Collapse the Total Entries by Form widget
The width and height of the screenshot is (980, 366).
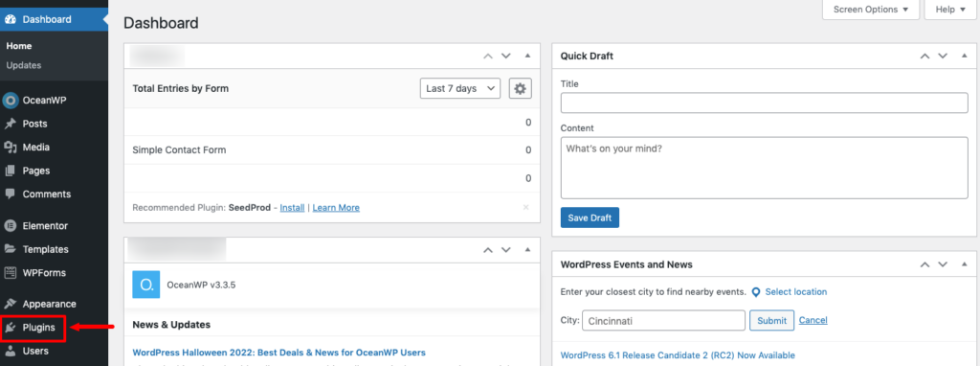coord(527,56)
